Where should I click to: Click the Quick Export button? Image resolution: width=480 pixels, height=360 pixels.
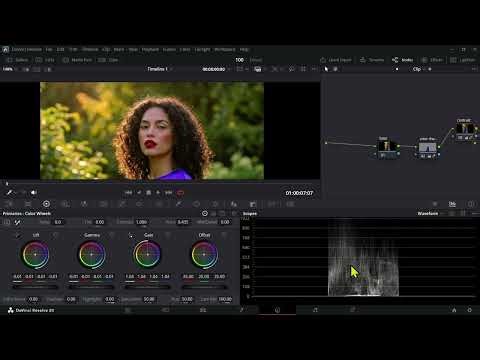[337, 60]
